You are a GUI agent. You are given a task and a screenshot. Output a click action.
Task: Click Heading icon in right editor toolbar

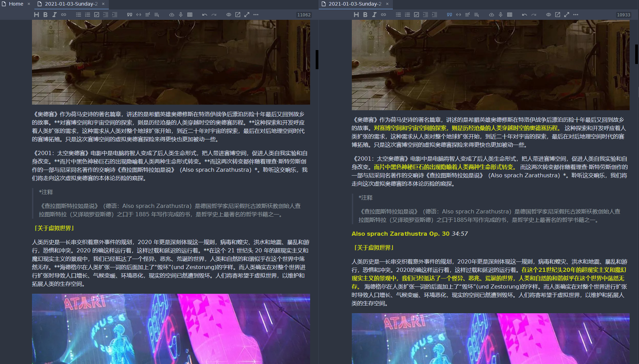(356, 15)
